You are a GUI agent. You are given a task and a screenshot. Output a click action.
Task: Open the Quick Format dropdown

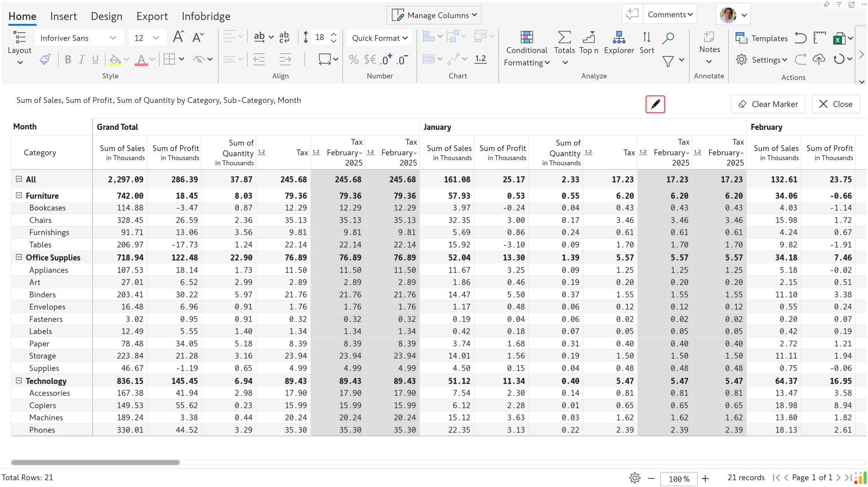(x=379, y=38)
